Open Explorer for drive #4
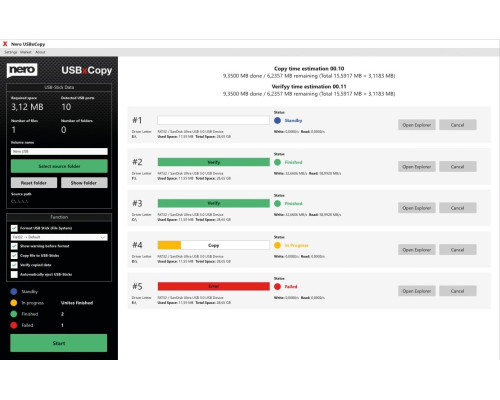This screenshot has height=400, width=500. (x=417, y=250)
